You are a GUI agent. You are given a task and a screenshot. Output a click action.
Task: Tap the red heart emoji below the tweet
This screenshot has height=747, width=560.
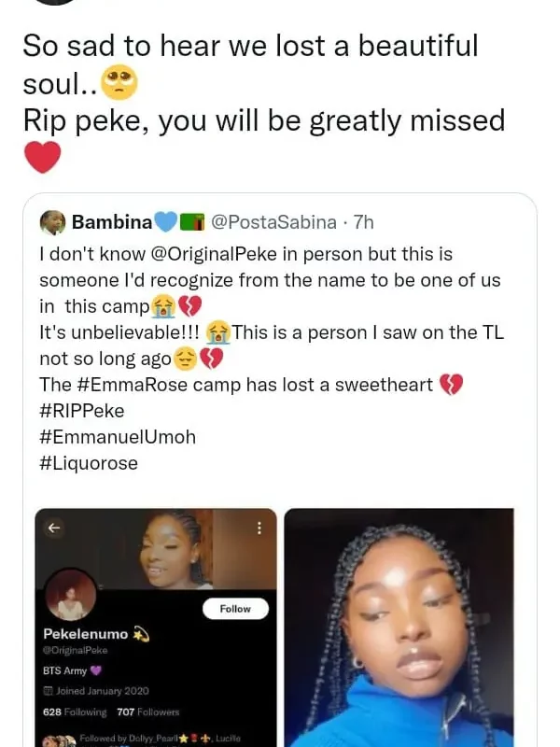pyautogui.click(x=42, y=157)
